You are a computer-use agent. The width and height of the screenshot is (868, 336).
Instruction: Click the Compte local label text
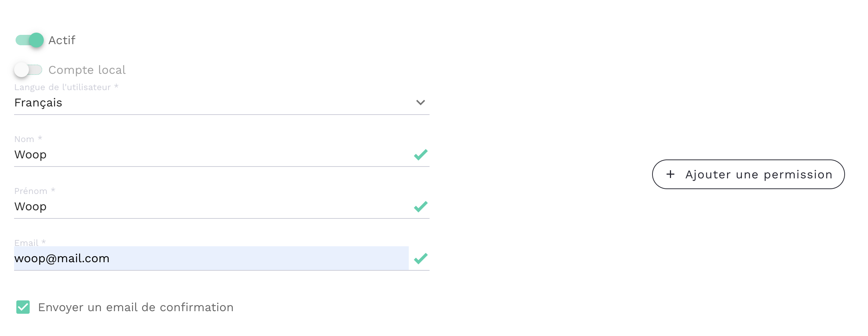87,70
